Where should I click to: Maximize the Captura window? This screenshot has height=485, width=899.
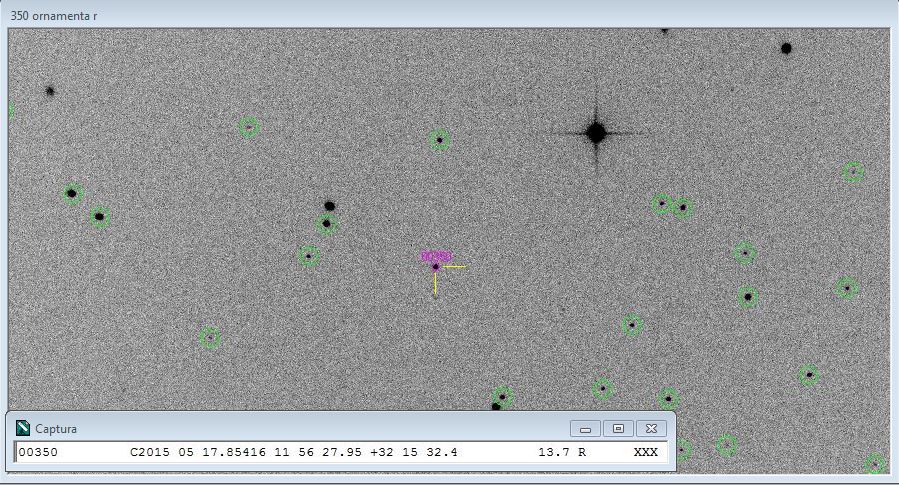[x=618, y=428]
